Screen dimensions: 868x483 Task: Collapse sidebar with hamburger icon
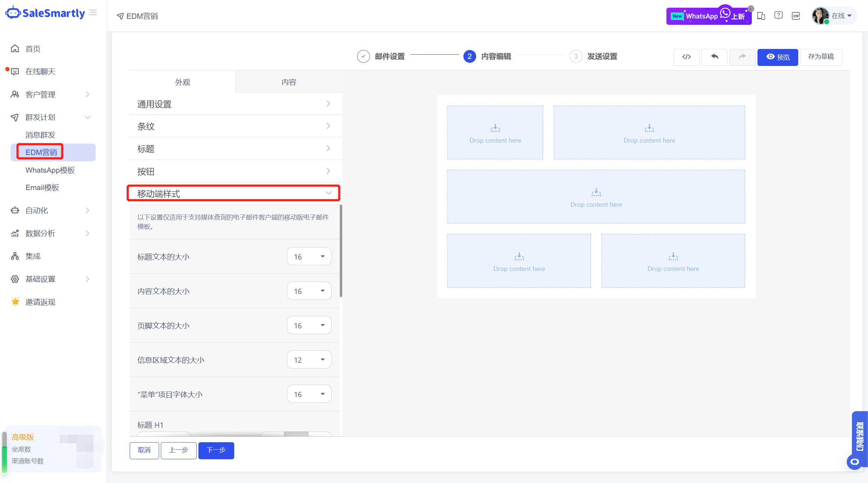click(x=93, y=13)
